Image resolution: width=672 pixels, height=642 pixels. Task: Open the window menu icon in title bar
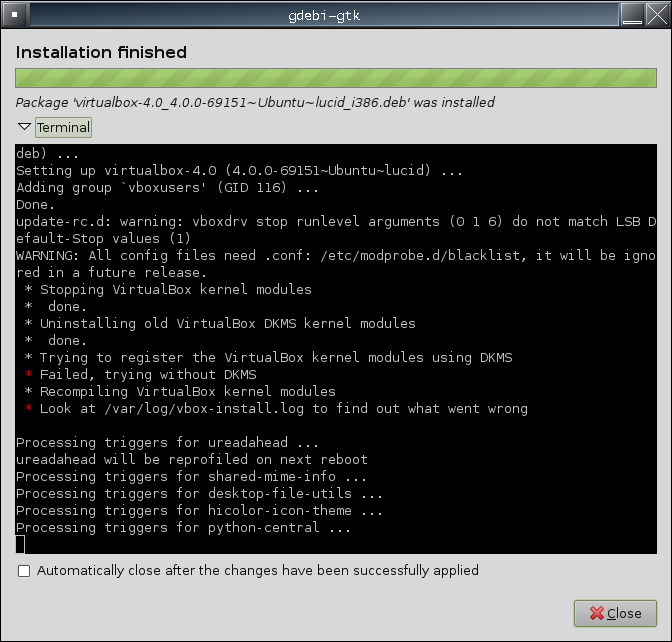click(14, 14)
